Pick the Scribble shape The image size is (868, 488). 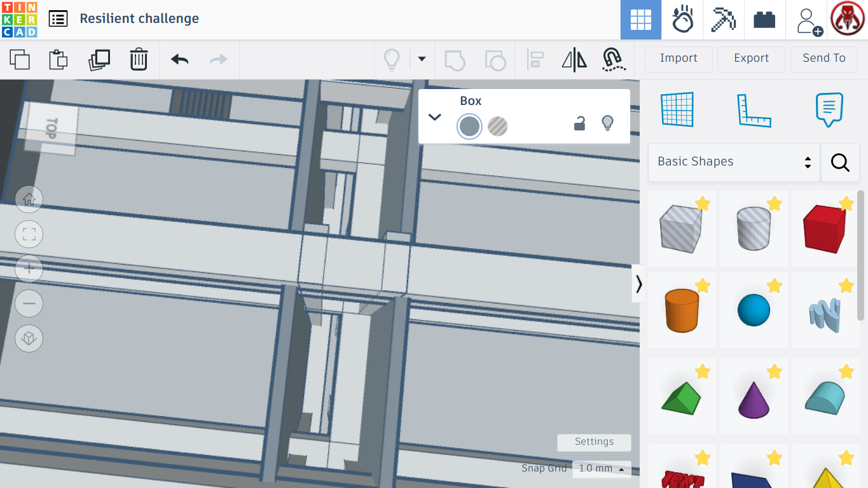pyautogui.click(x=825, y=310)
